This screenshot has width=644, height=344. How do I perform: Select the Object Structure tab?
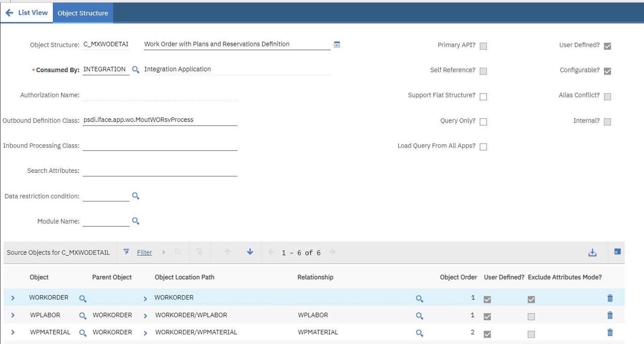click(x=83, y=13)
